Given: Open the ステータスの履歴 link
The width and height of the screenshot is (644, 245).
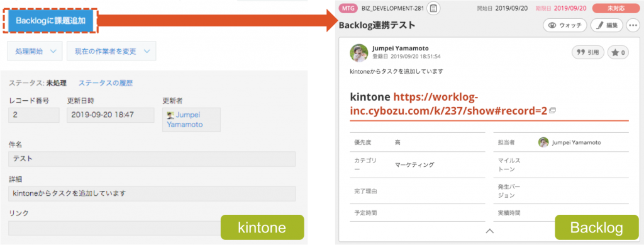Looking at the screenshot, I should [106, 83].
